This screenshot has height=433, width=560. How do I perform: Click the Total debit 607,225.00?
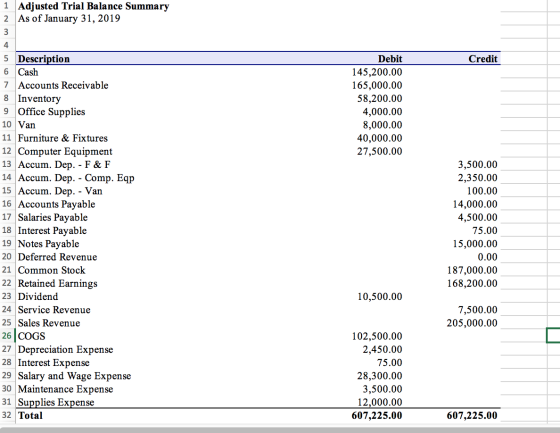pos(377,415)
